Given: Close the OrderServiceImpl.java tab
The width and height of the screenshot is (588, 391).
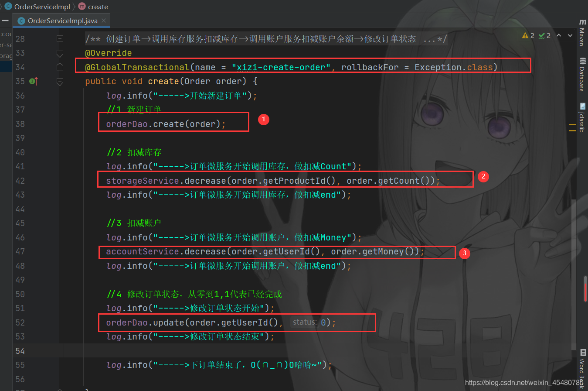Looking at the screenshot, I should pos(104,21).
